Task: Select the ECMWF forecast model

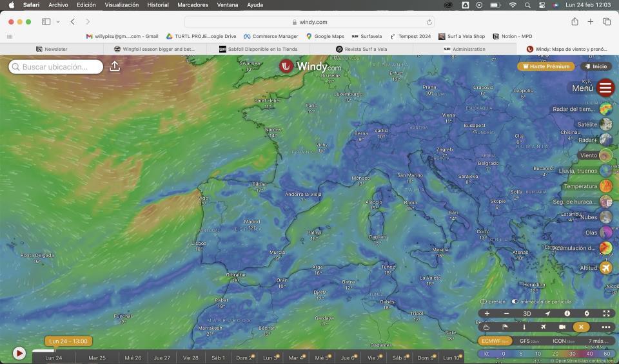Action: click(495, 341)
